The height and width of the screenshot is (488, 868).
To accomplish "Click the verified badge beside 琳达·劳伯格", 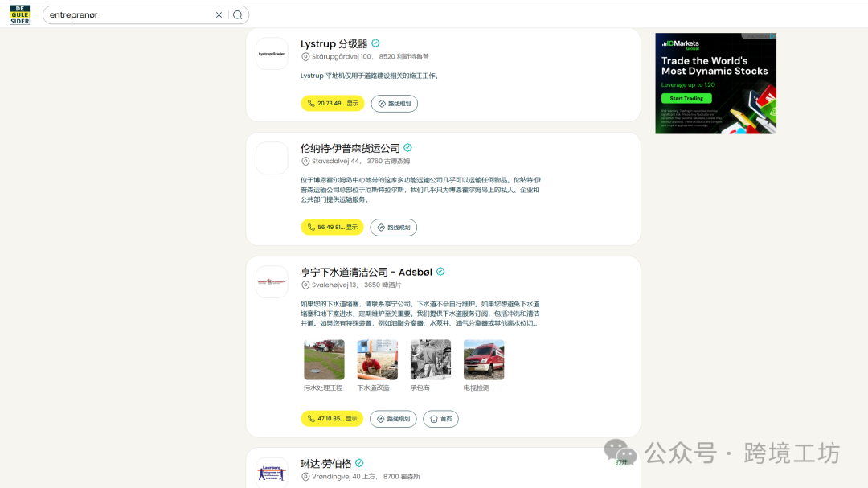I will [359, 463].
